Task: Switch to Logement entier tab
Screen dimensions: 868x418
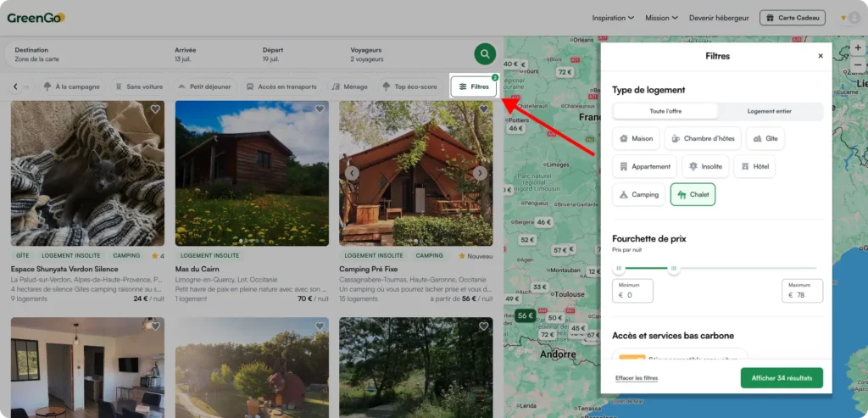Action: point(770,111)
